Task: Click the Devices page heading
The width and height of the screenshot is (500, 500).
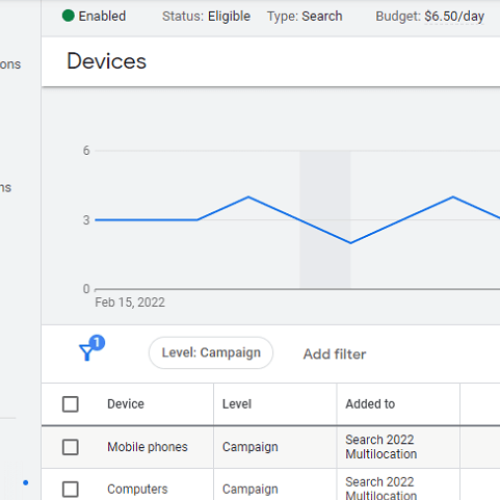Action: point(107,61)
